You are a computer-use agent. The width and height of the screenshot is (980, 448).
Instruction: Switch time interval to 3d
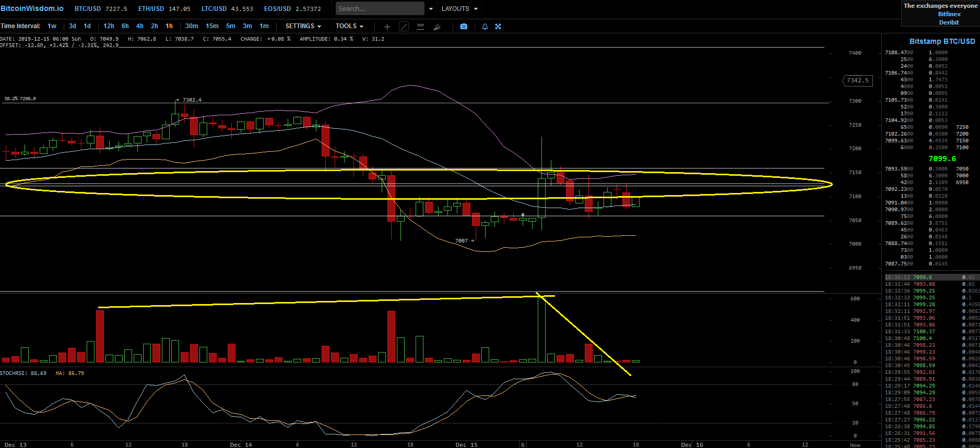(73, 26)
